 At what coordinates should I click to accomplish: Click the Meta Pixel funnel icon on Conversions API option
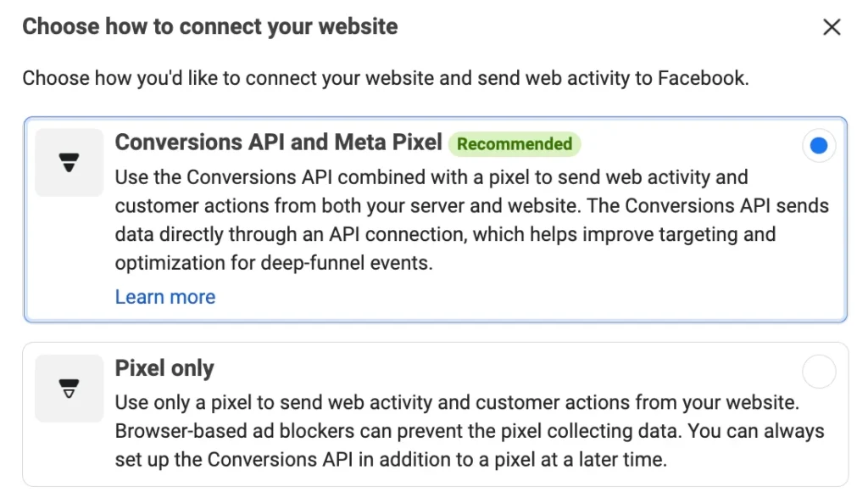[x=69, y=162]
